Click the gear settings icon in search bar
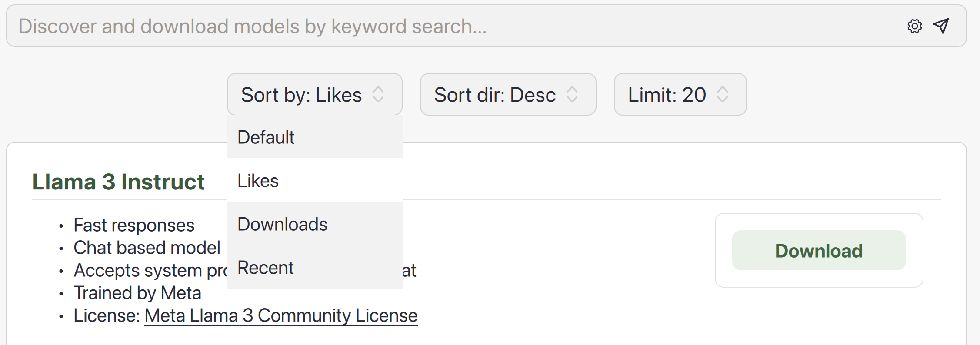This screenshot has height=345, width=980. pyautogui.click(x=914, y=26)
